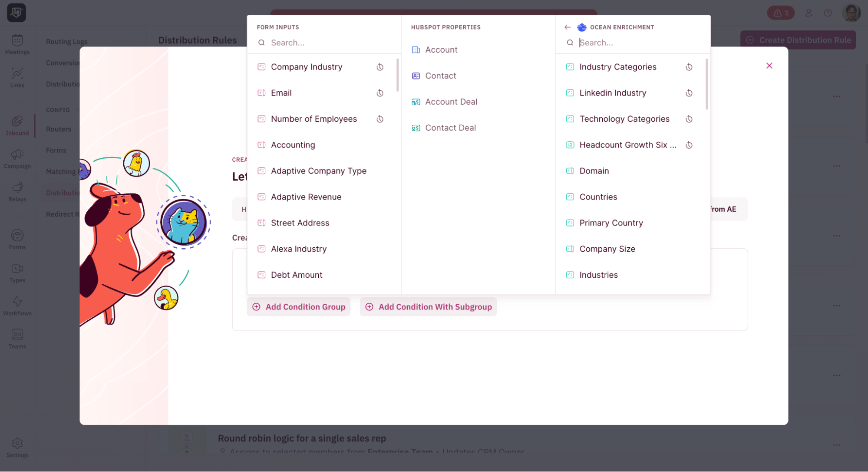Screen dimensions: 868x472
Task: Select Primary Country from Ocean Enrichment
Action: pos(611,223)
